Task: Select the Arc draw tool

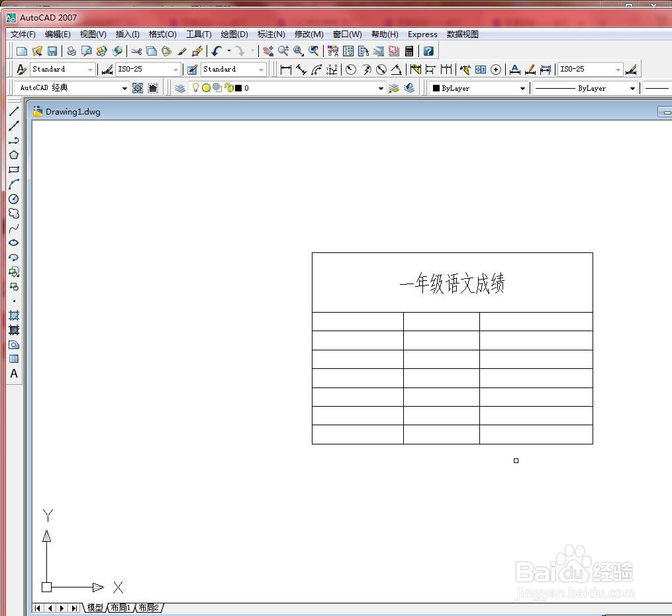Action: click(14, 184)
